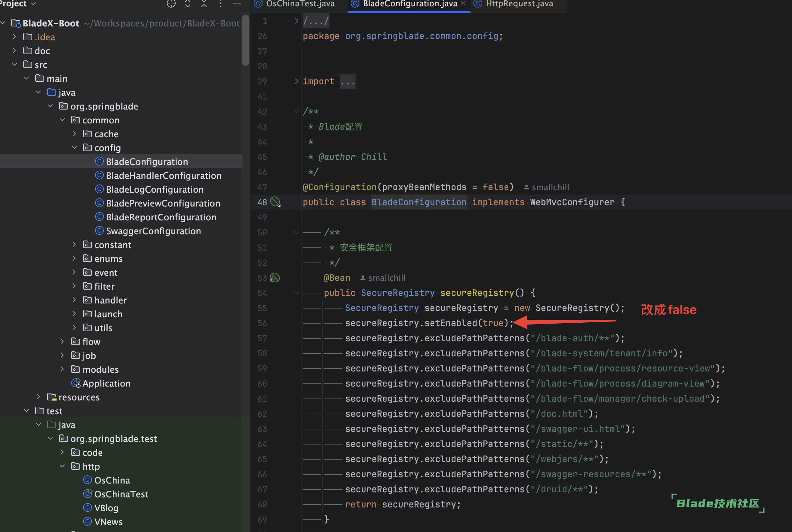The image size is (792, 532).
Task: Expand the doc folder
Action: 14,51
